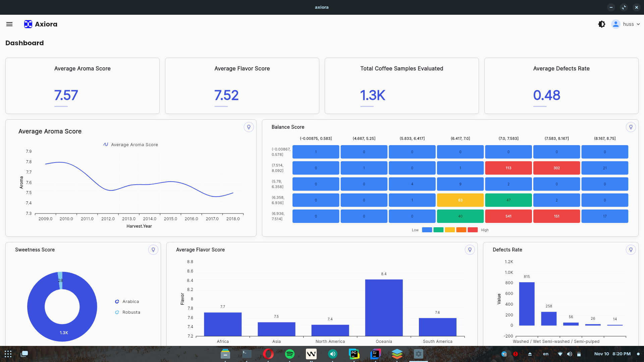The image size is (644, 362).
Task: Click the red 302 cell in Balance Score
Action: click(556, 168)
